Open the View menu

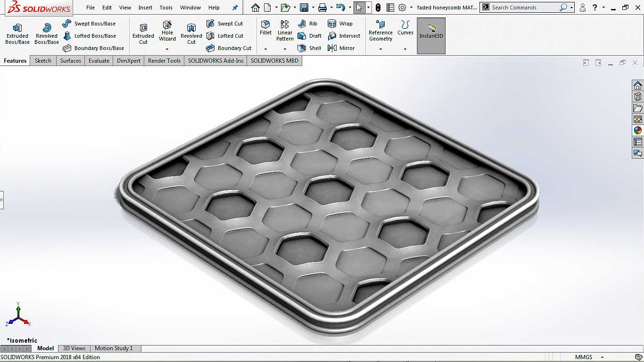click(x=125, y=8)
